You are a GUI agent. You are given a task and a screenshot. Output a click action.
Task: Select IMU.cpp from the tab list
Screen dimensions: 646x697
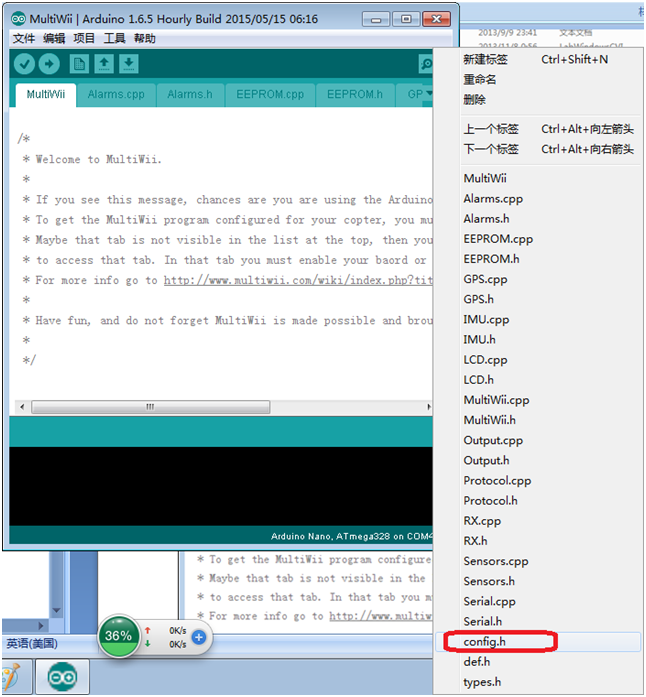(538, 320)
